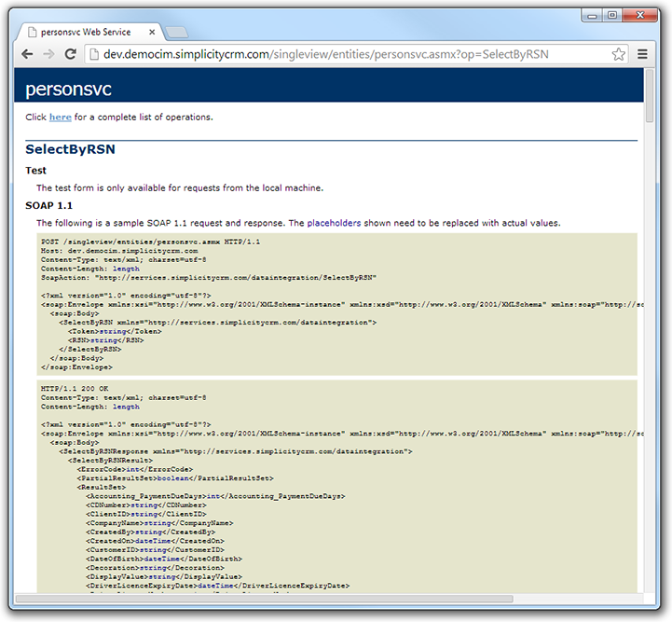Click the CreatedBy string line

coord(150,532)
